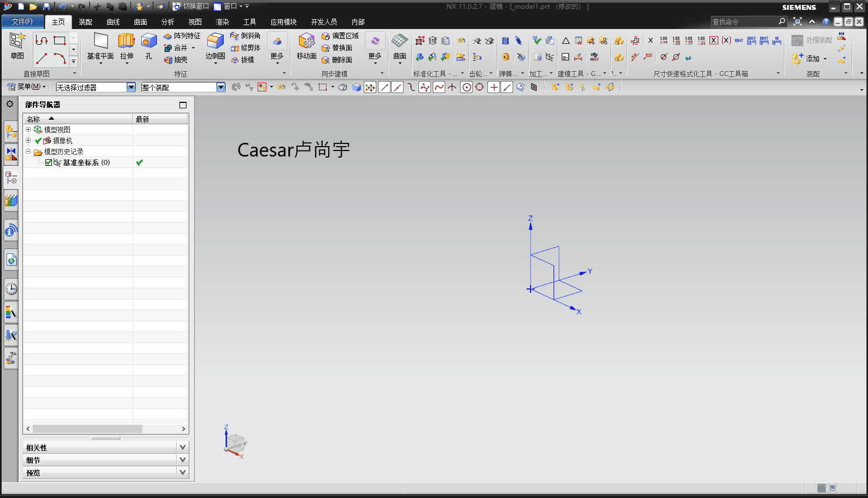The image size is (868, 498).
Task: Click the 查找命令 command search field
Action: click(744, 22)
